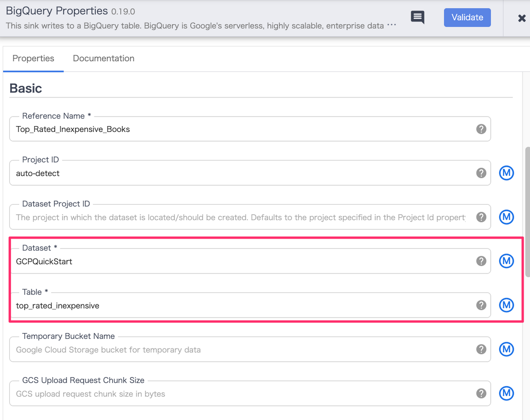
Task: Click into the Temporary Bucket Name field
Action: coord(250,349)
